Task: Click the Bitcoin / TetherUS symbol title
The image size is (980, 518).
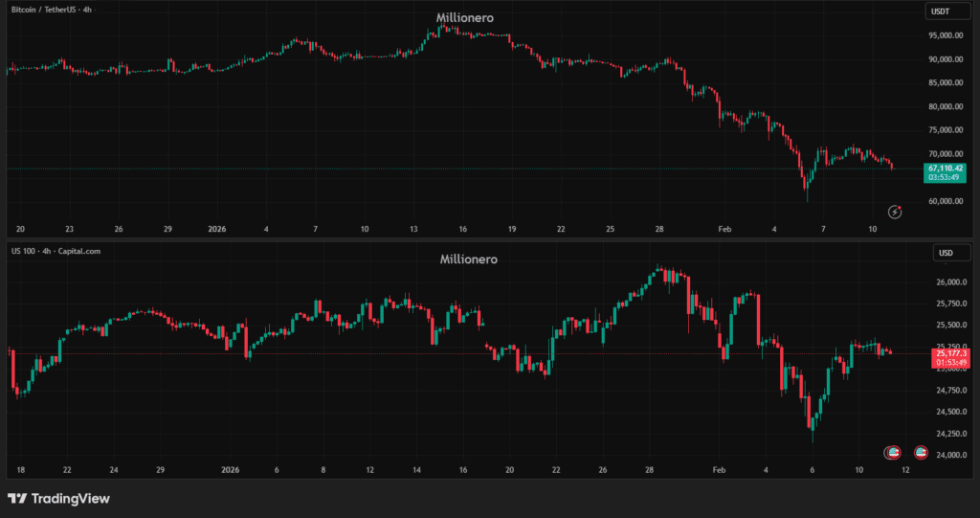Action: click(50, 11)
